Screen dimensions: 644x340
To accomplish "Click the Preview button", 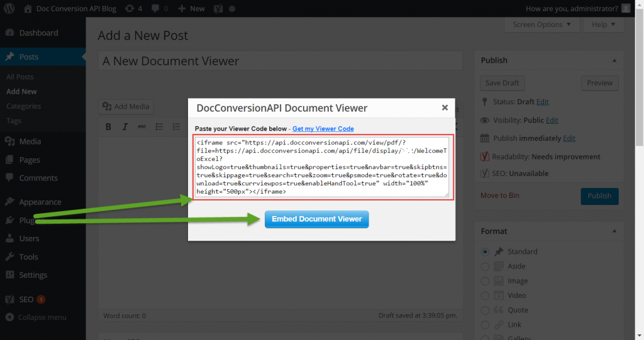I will pos(599,83).
